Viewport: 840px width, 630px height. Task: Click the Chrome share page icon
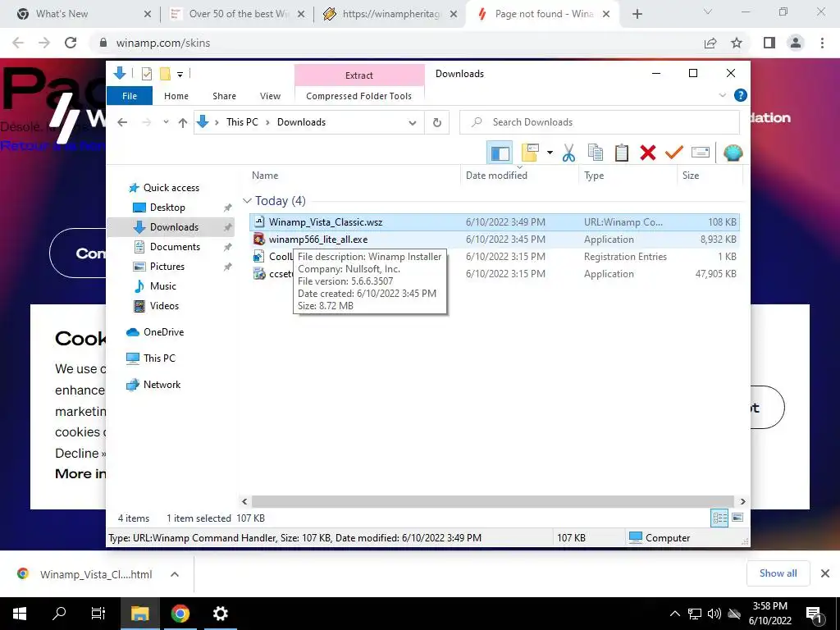coord(710,43)
